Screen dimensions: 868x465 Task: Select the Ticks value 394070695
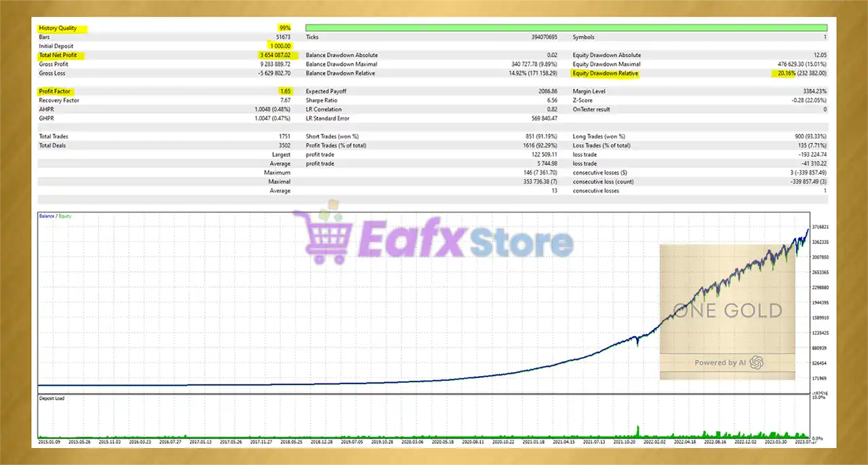543,37
